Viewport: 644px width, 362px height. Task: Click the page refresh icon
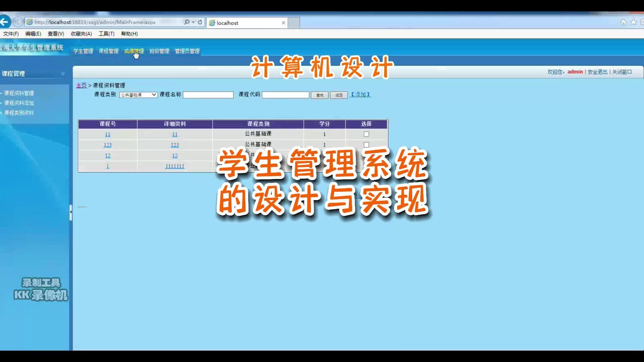pyautogui.click(x=200, y=22)
